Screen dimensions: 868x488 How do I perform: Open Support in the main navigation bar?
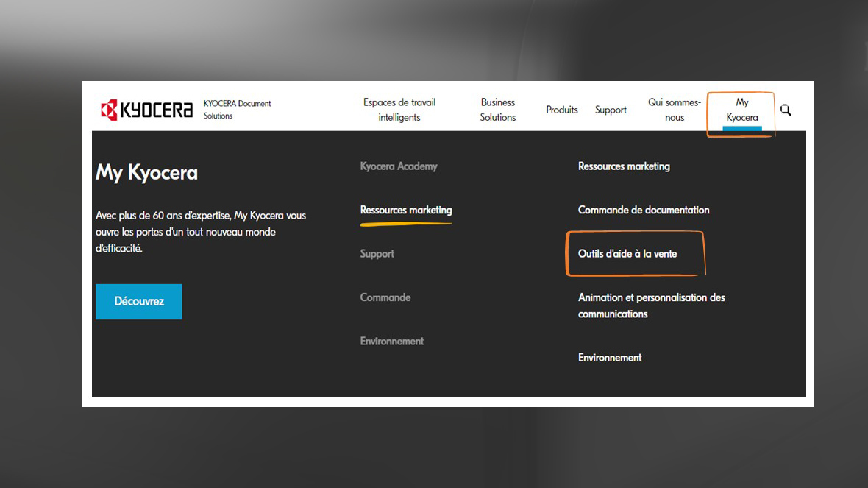pyautogui.click(x=611, y=110)
